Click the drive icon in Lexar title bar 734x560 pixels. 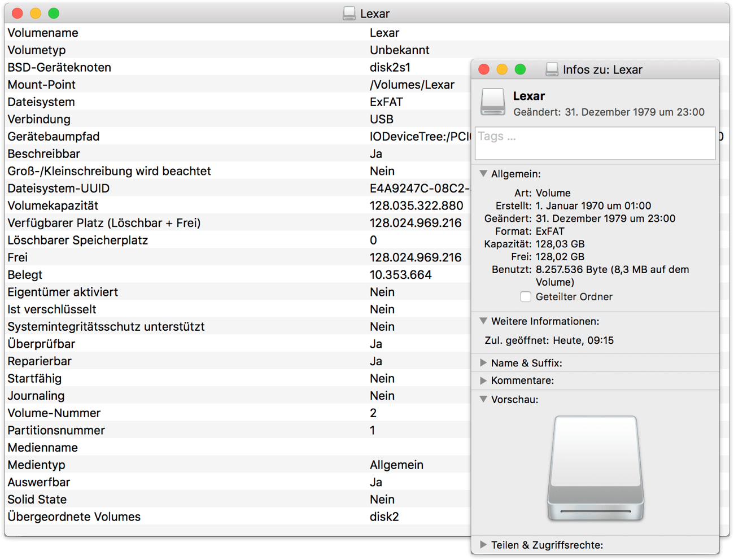point(349,14)
